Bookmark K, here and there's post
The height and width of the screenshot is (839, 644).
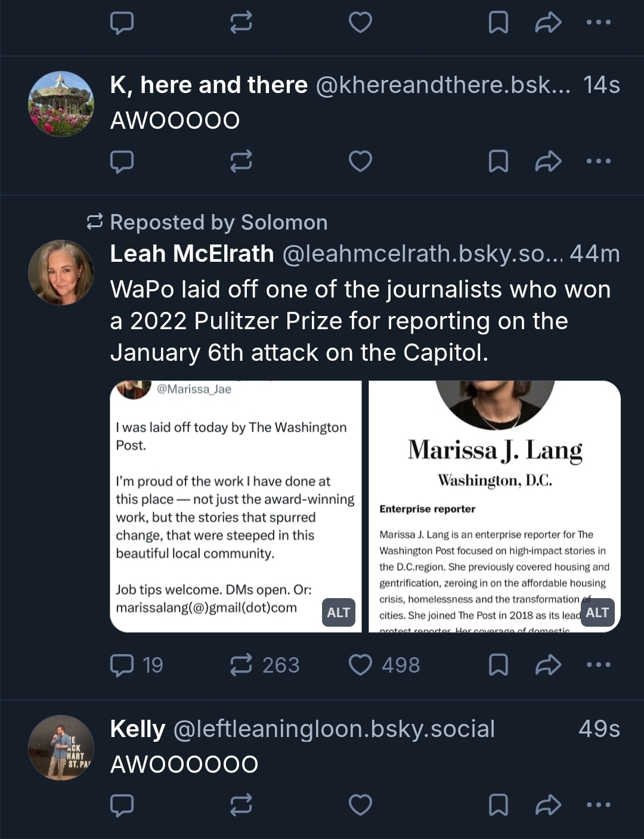[x=498, y=161]
